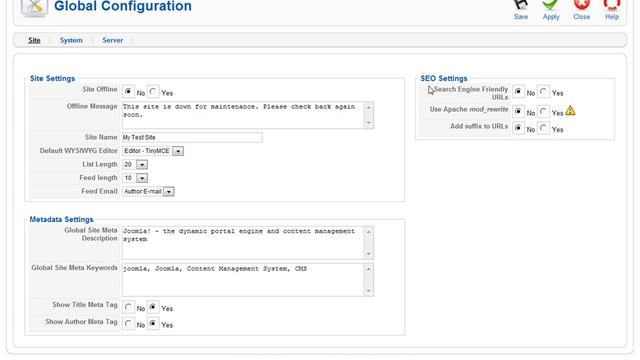Select No for Use Apache mod_rewrite
The image size is (640, 360).
(518, 111)
